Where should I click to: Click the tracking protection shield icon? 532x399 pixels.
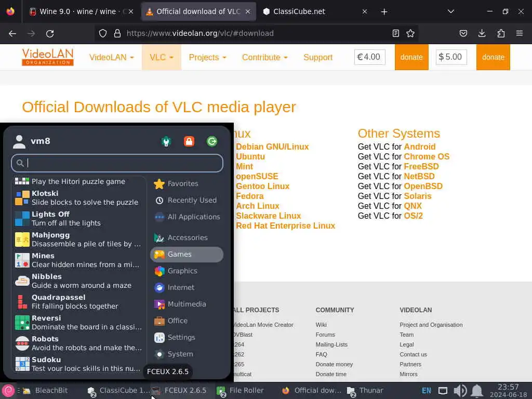coord(103,33)
